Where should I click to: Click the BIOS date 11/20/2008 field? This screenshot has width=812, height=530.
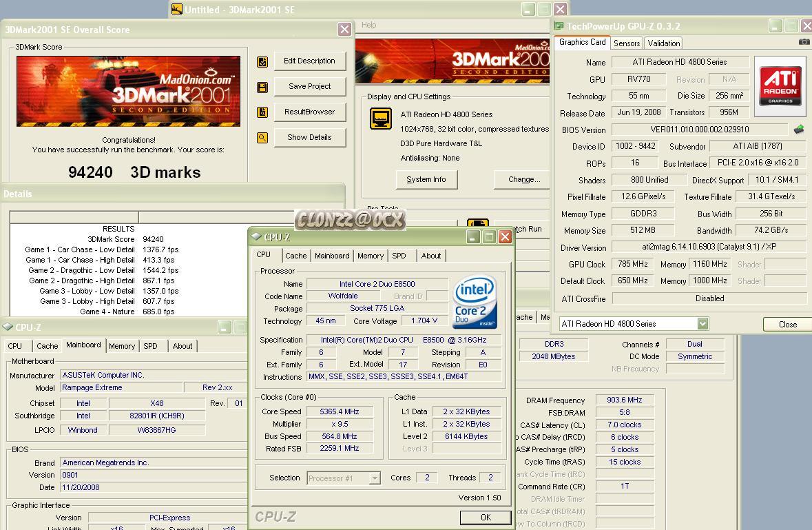tap(154, 487)
